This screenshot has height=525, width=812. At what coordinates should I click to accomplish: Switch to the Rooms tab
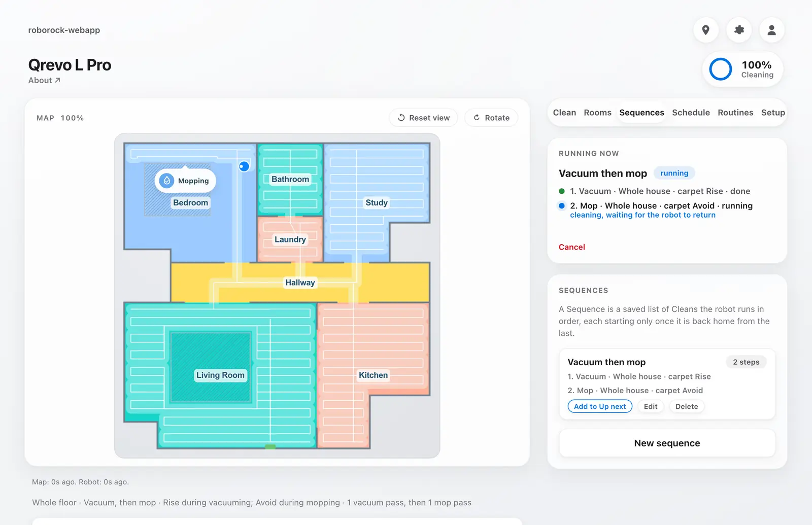click(597, 113)
